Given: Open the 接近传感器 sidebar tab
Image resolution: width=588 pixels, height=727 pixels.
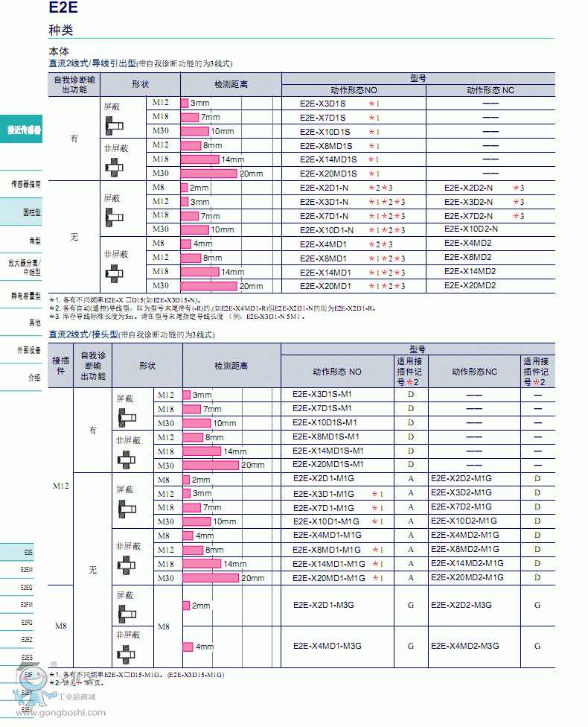Looking at the screenshot, I should click(22, 130).
